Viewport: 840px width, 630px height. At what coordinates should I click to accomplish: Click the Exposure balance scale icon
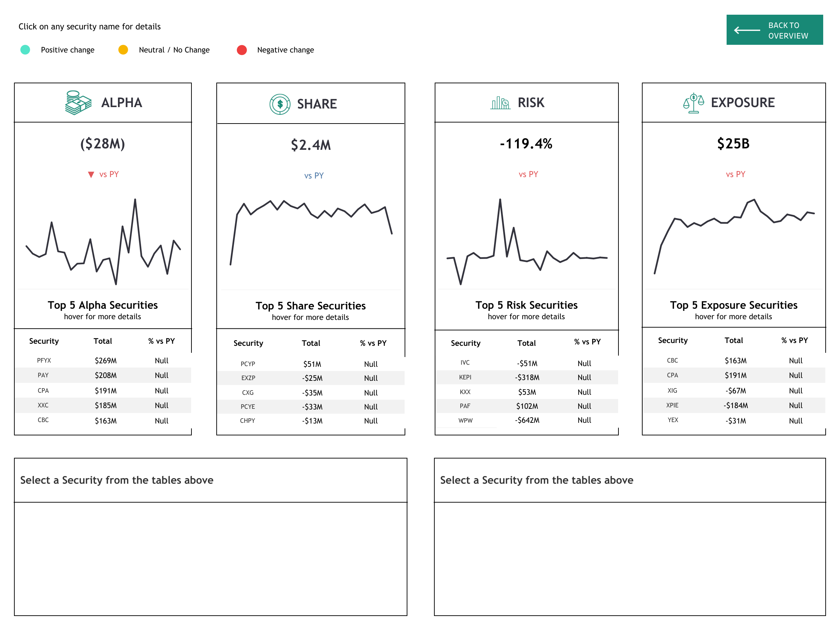pyautogui.click(x=693, y=103)
